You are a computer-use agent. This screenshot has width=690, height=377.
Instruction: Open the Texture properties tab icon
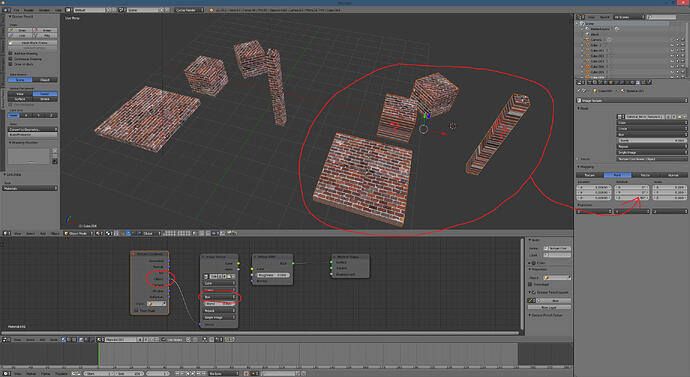[x=638, y=83]
